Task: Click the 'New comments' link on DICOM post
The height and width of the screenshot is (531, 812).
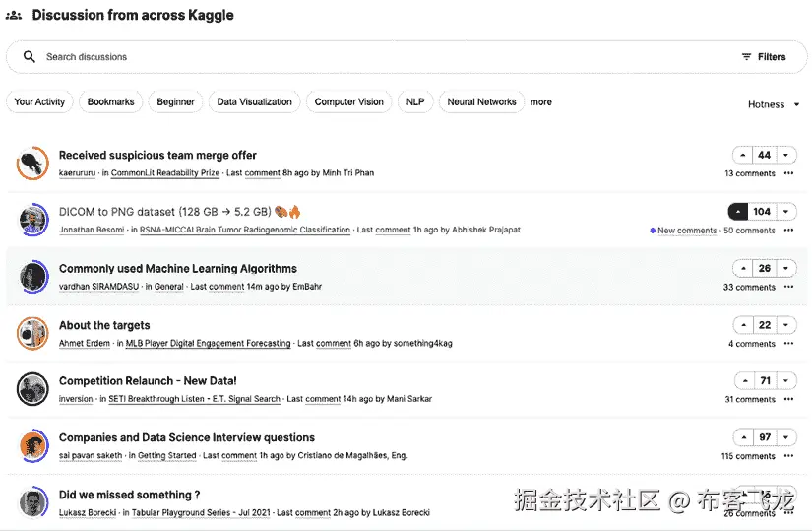Action: pos(686,231)
